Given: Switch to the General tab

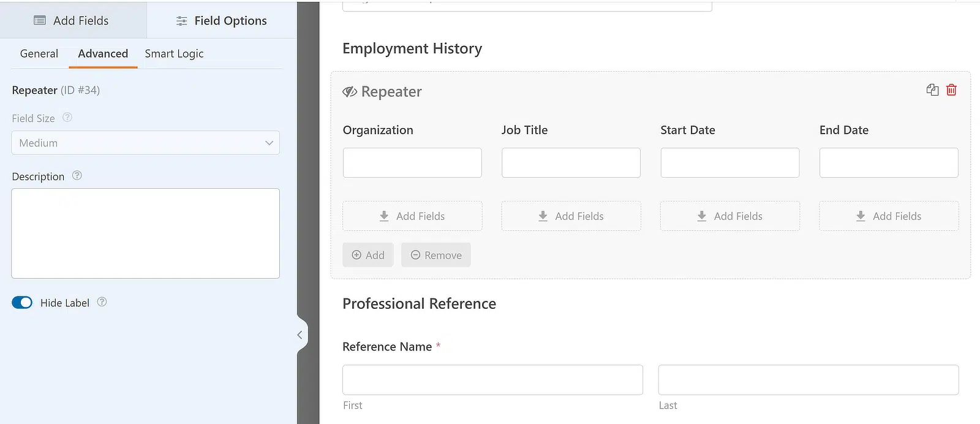Looking at the screenshot, I should (x=39, y=53).
